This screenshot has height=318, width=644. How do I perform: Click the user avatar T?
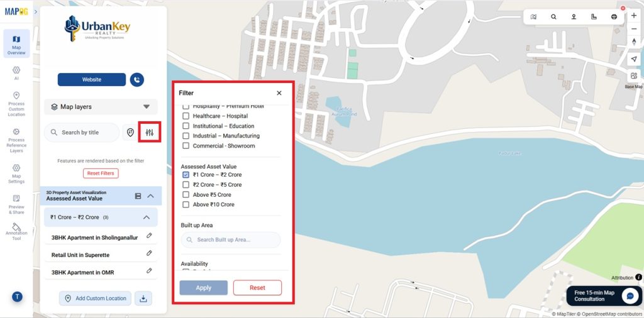[x=17, y=297]
